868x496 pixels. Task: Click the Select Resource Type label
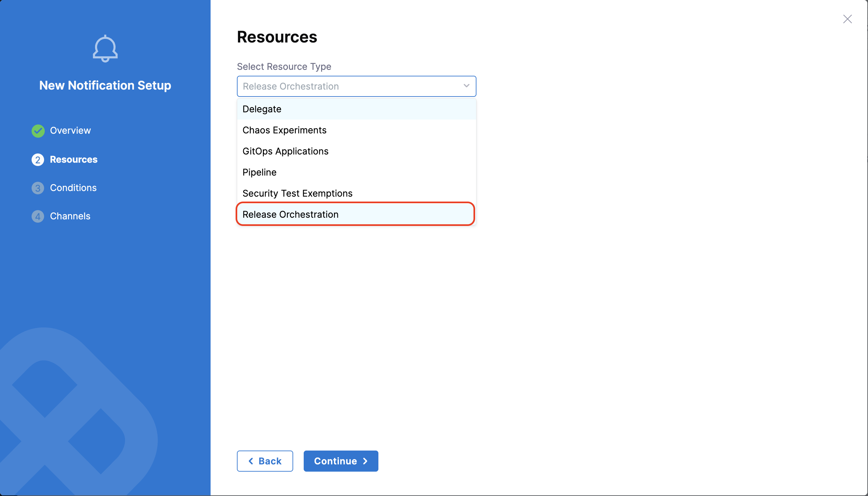[284, 67]
